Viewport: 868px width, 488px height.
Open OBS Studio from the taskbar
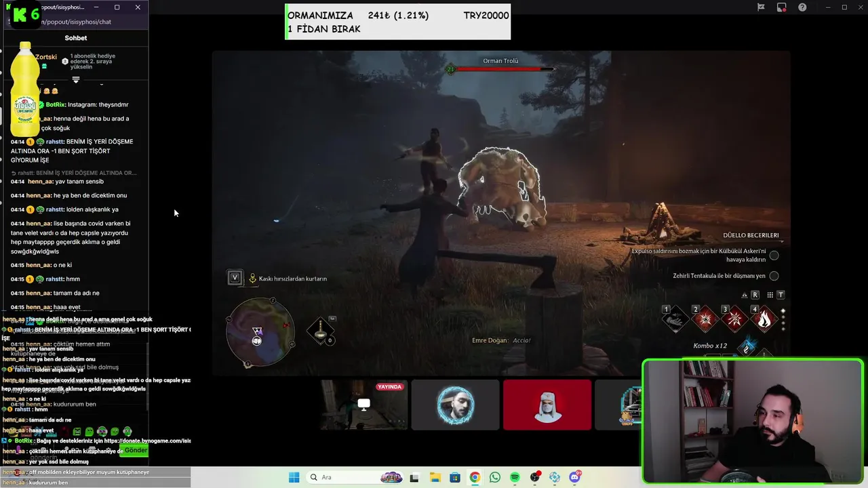[535, 477]
